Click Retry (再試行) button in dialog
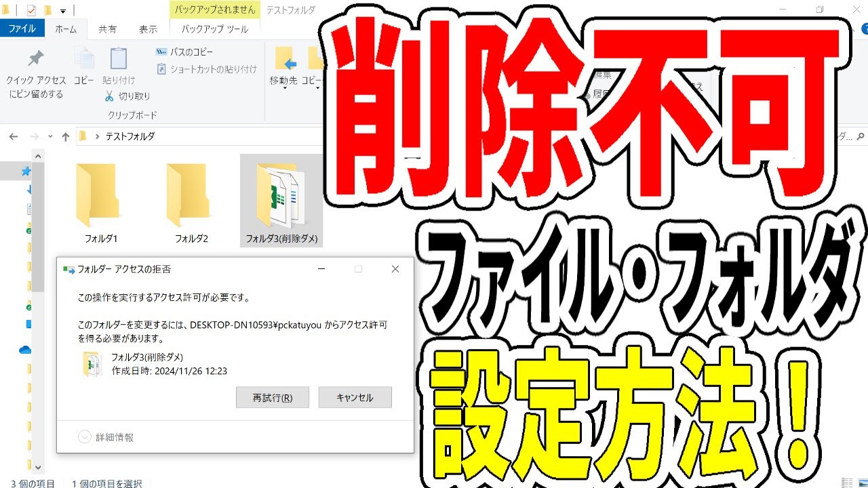 click(273, 398)
